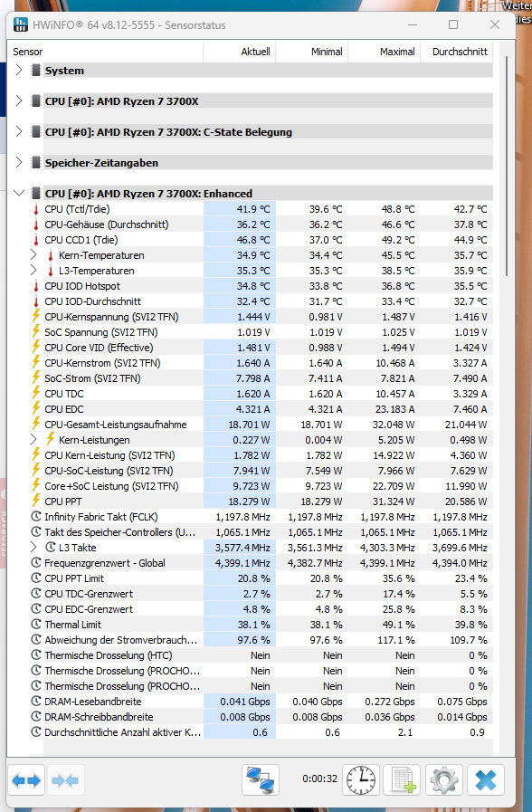Image resolution: width=532 pixels, height=812 pixels.
Task: Click the clock icon beside Thermal Limit
Action: coord(36,625)
